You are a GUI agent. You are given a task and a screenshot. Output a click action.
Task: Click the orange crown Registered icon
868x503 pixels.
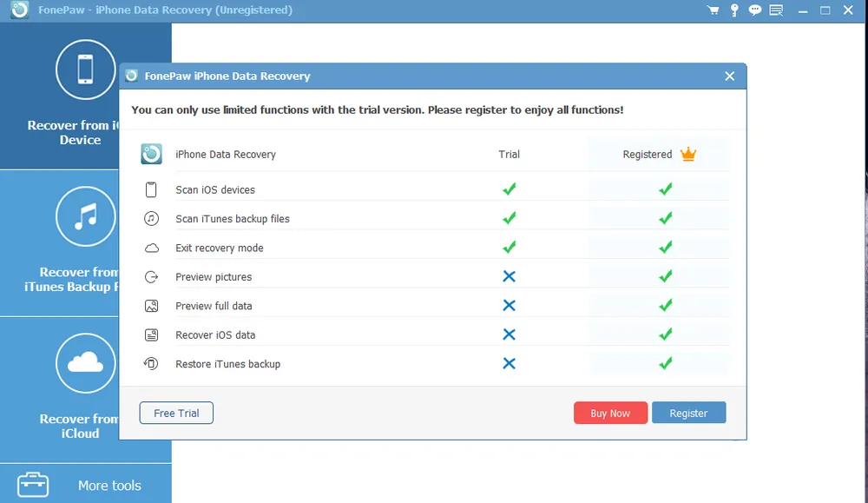point(688,154)
